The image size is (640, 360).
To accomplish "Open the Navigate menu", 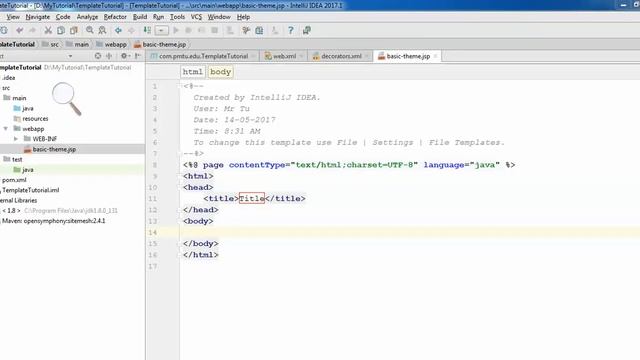I will click(38, 17).
